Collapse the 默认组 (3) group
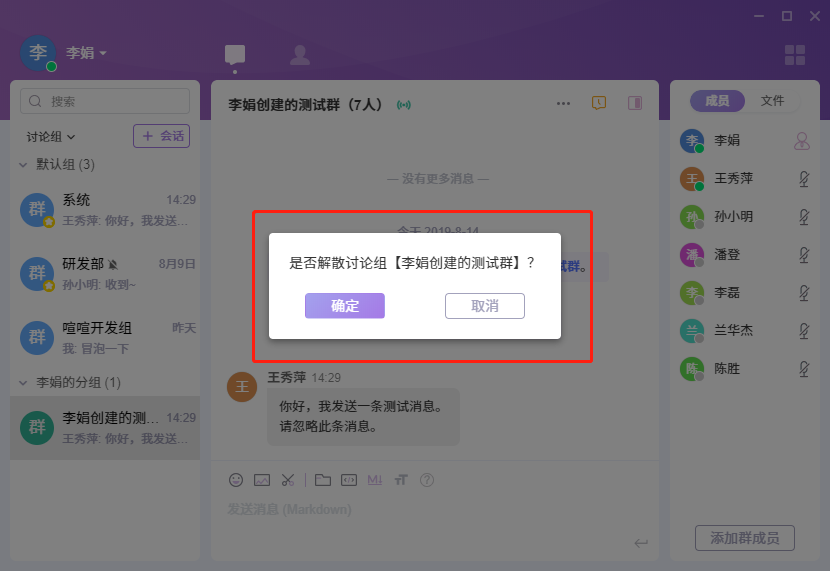The height and width of the screenshot is (571, 830). tap(24, 164)
